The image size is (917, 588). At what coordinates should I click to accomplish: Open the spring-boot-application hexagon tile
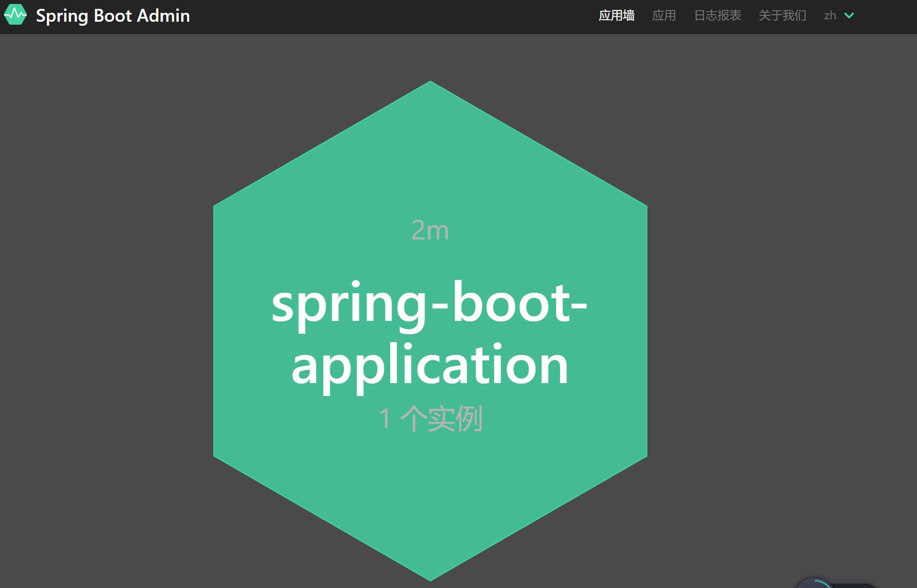[x=430, y=331]
